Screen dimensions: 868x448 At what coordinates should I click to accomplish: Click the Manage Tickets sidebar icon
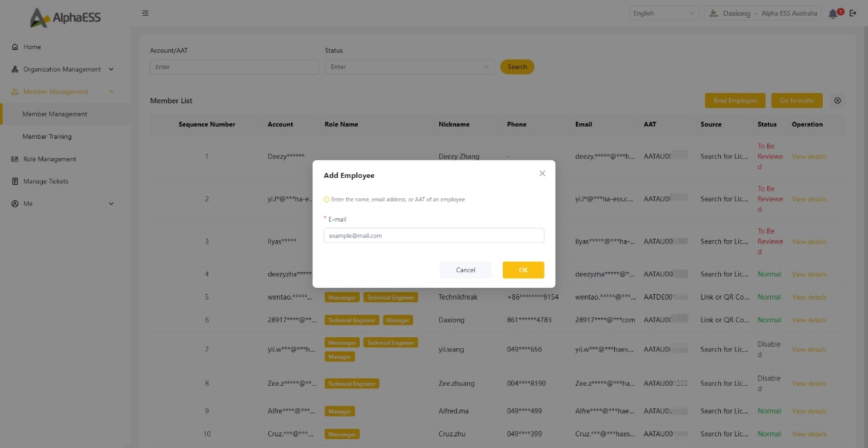(15, 181)
